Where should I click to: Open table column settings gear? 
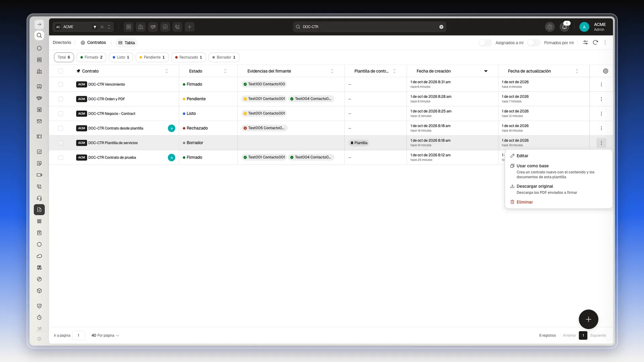(x=605, y=71)
